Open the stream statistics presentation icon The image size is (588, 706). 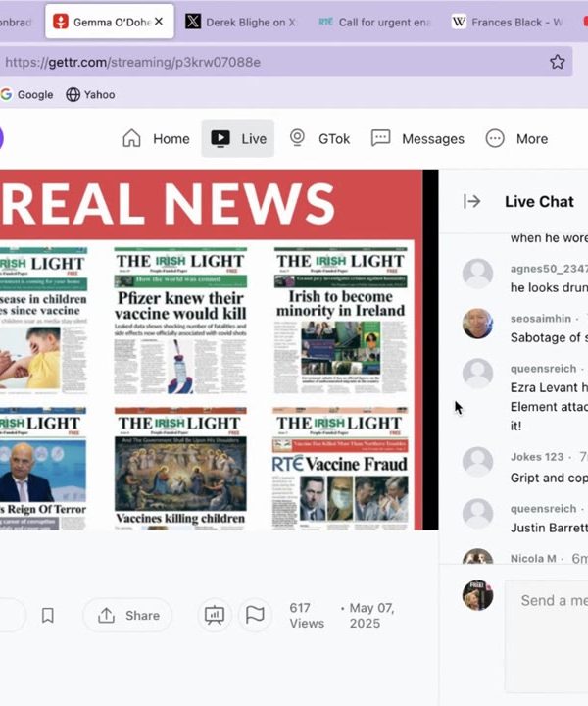click(215, 615)
